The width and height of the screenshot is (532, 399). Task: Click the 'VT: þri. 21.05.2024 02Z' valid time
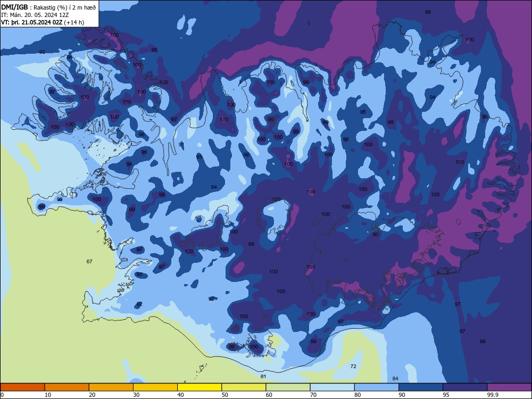[x=31, y=22]
